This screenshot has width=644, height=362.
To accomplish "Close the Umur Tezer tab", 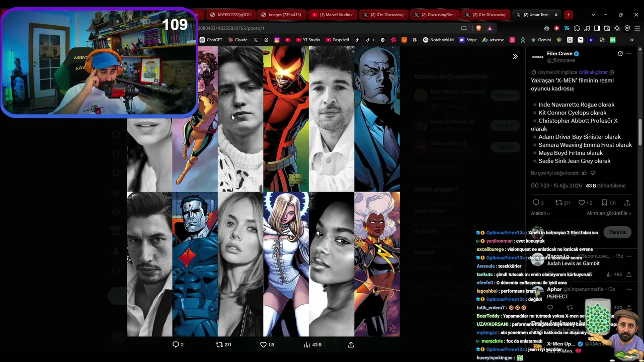I will pos(556,15).
